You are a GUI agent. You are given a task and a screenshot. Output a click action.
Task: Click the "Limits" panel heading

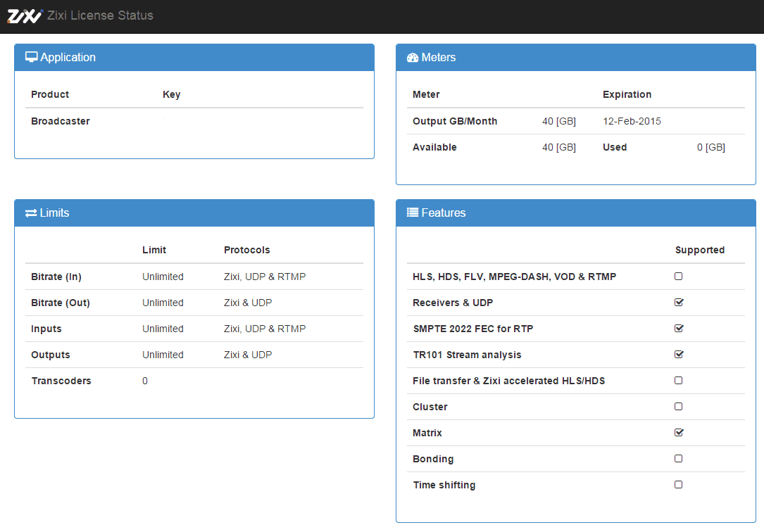point(55,213)
